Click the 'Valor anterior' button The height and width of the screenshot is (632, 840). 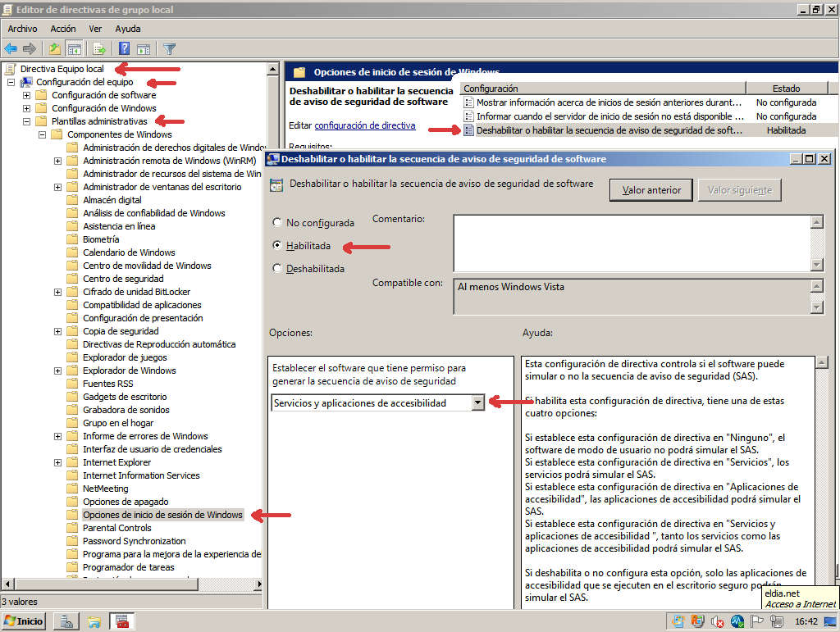[651, 190]
